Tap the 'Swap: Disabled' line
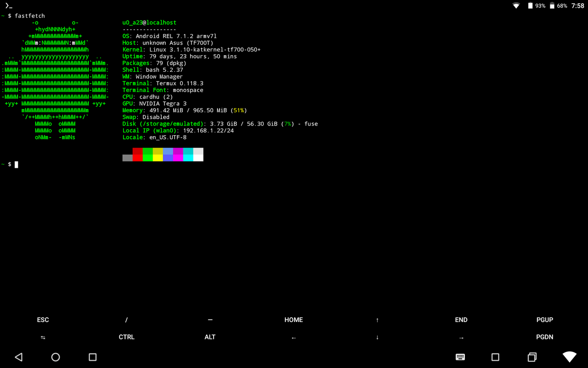The image size is (588, 368). (146, 117)
